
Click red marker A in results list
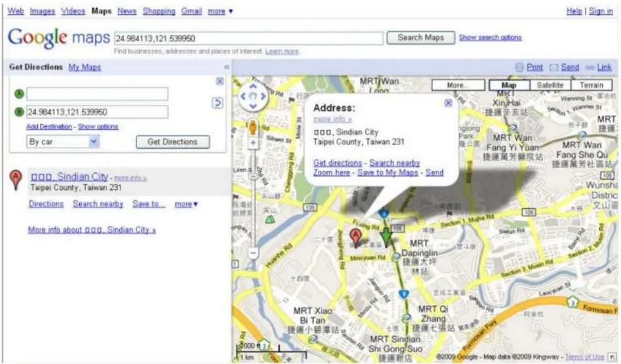point(16,180)
